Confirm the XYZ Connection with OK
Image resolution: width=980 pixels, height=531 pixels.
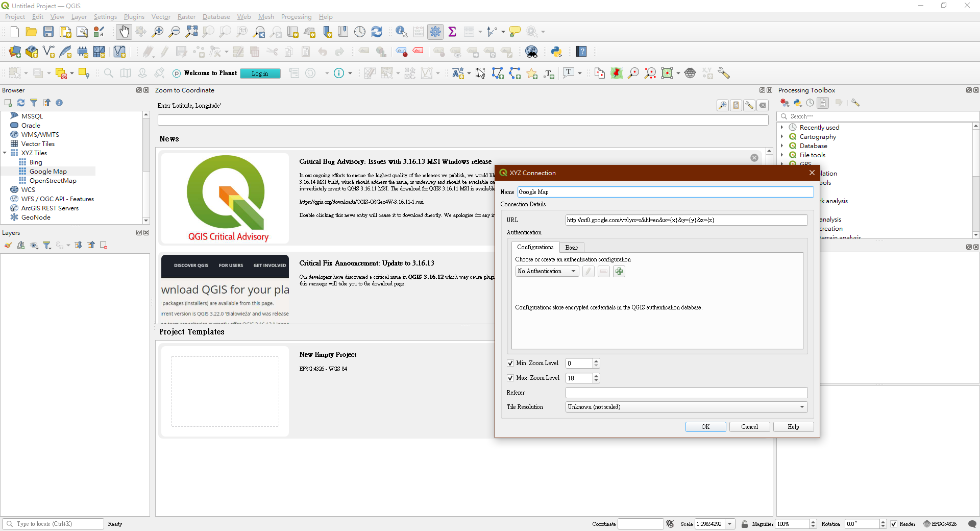tap(705, 427)
